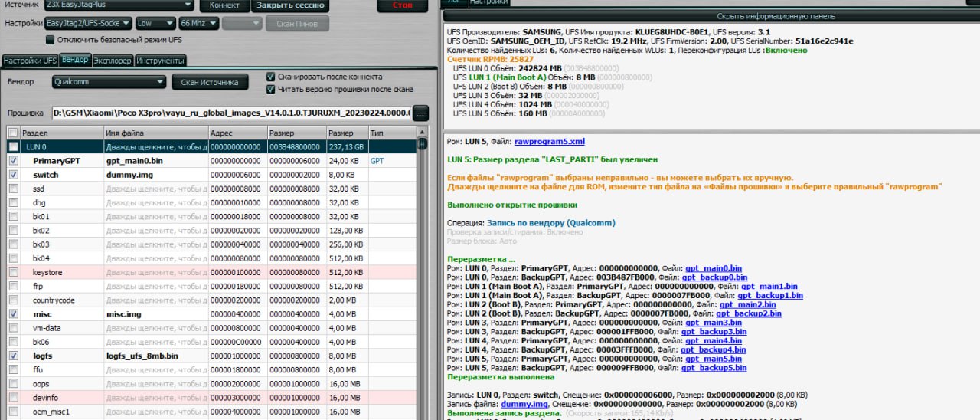Select the dbg partition row
The image size is (980, 420).
tap(211, 203)
